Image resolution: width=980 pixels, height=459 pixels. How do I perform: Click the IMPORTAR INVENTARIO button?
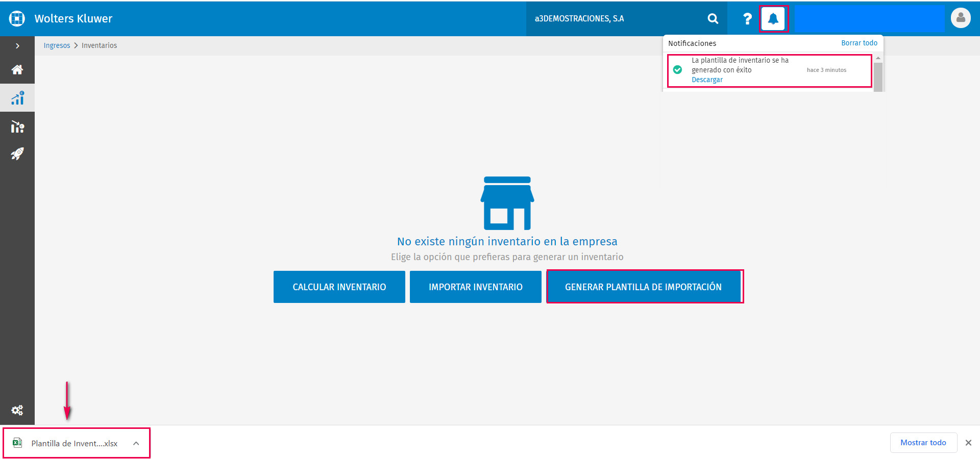[476, 287]
